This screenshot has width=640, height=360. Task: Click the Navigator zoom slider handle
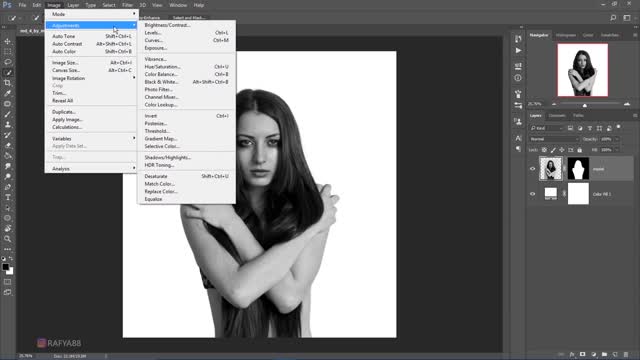coord(584,105)
